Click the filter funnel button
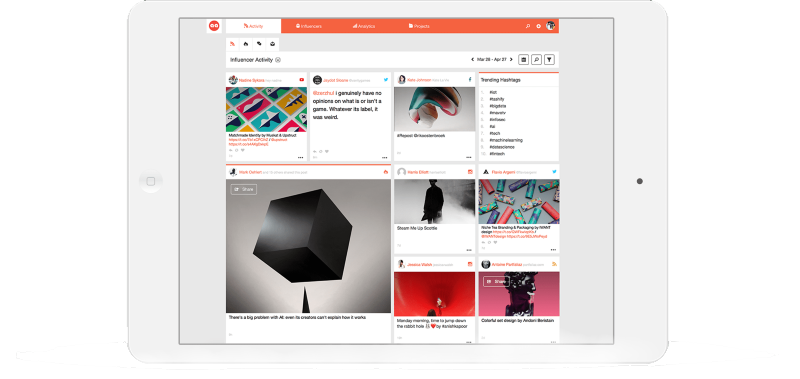 [x=549, y=60]
